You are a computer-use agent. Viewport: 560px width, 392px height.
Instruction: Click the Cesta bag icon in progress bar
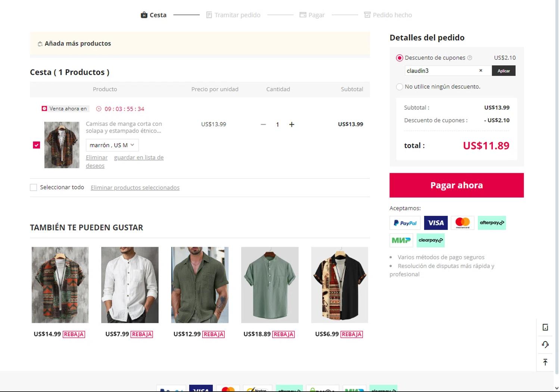point(144,15)
